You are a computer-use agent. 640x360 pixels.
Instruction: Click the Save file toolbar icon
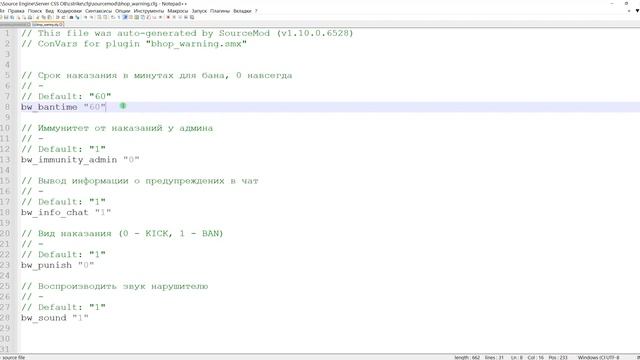pos(6,18)
